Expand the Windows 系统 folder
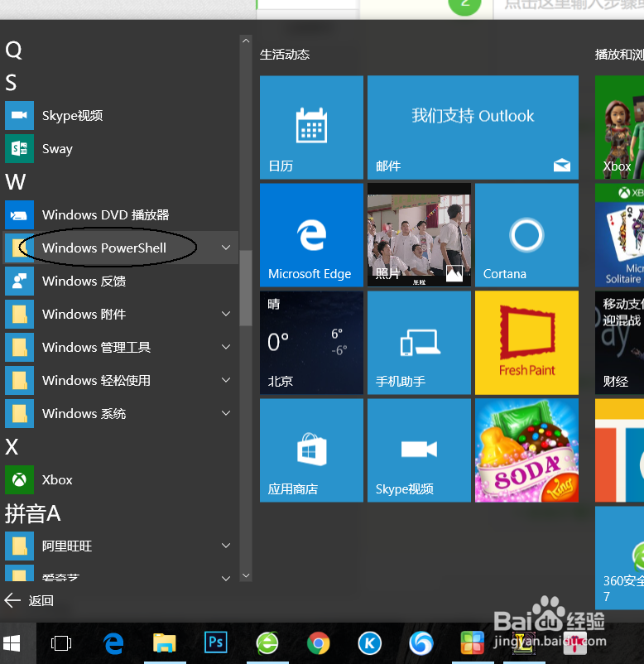The width and height of the screenshot is (644, 664). click(x=226, y=413)
